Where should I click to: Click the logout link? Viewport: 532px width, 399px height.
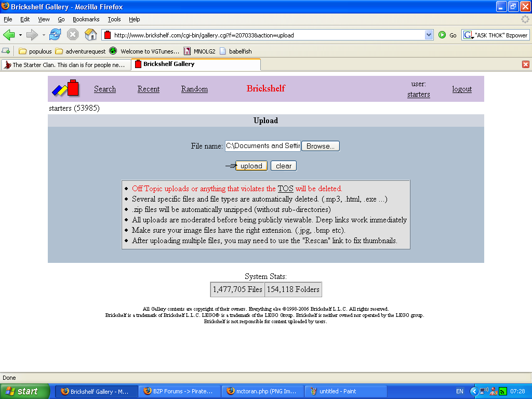click(x=462, y=89)
